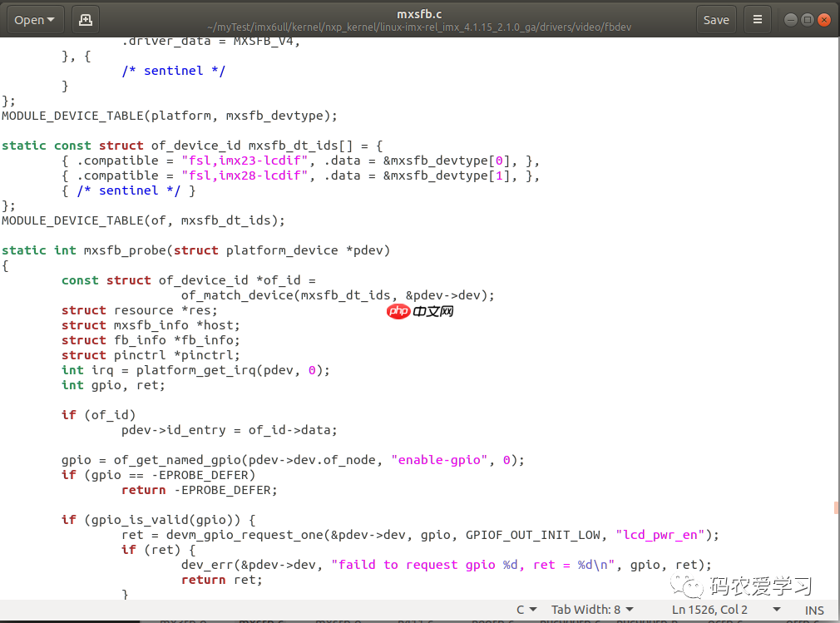Click the struct pinctrl *pinctrl line
The image size is (840, 623).
[151, 355]
